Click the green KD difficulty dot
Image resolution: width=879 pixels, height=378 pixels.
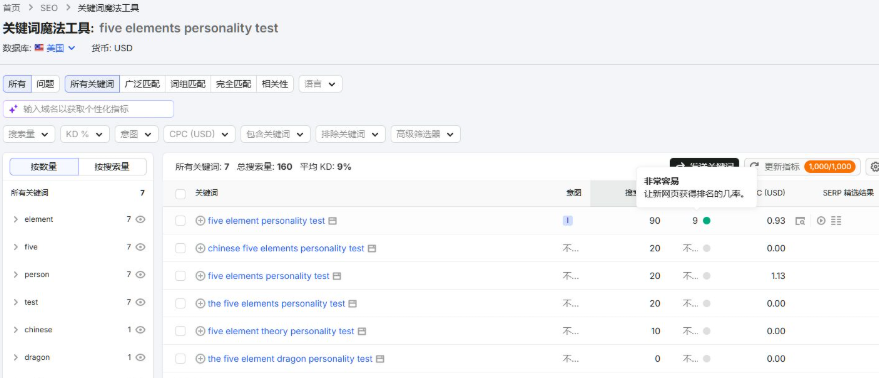(706, 221)
